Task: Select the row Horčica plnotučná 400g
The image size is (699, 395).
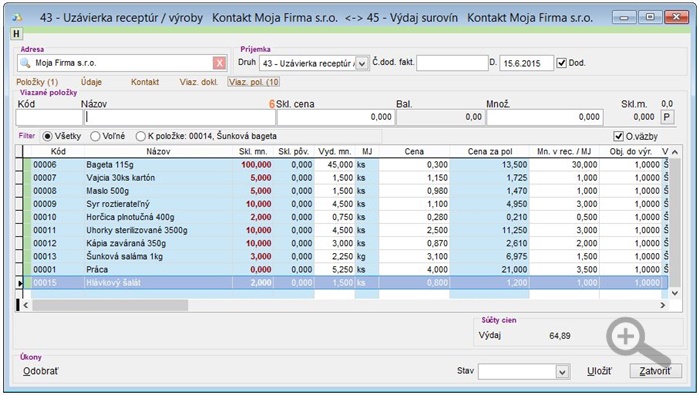Action: tap(345, 217)
